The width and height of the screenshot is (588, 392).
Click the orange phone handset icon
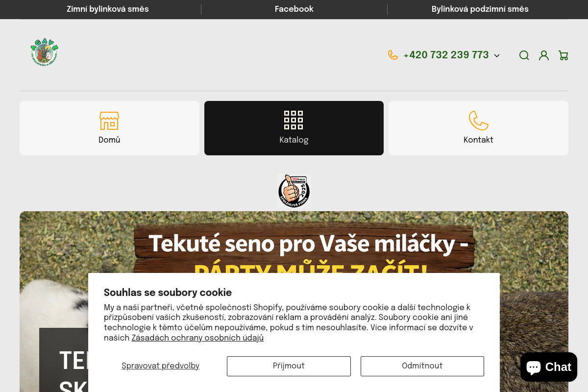(x=393, y=55)
